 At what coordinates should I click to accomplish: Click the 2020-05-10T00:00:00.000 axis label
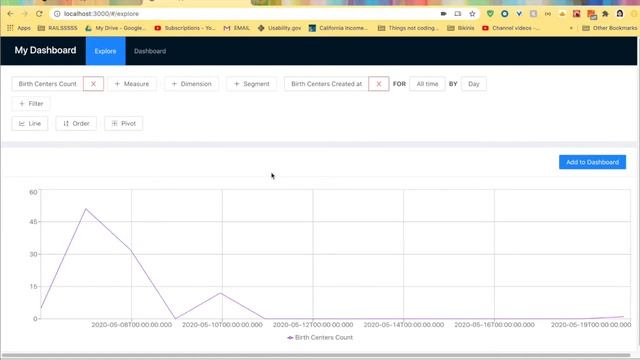pyautogui.click(x=222, y=325)
